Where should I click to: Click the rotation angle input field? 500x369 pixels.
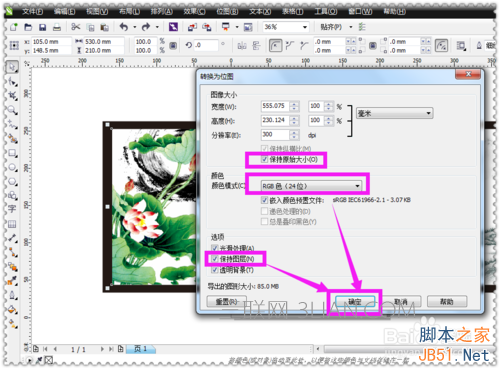click(x=206, y=45)
